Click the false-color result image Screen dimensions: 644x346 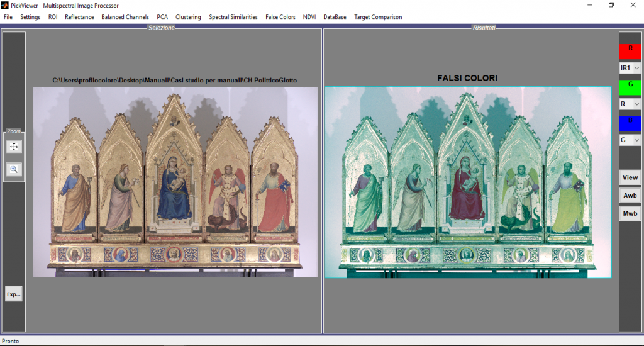468,182
